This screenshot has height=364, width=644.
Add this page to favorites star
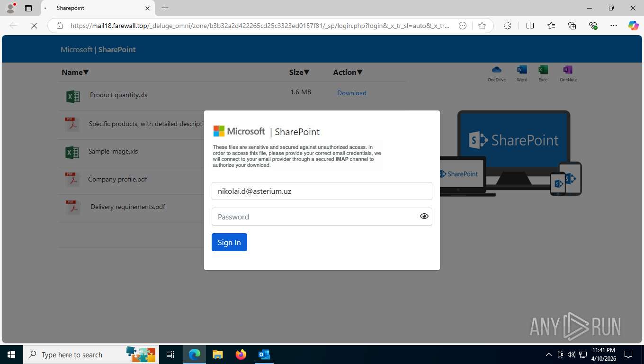tap(482, 26)
